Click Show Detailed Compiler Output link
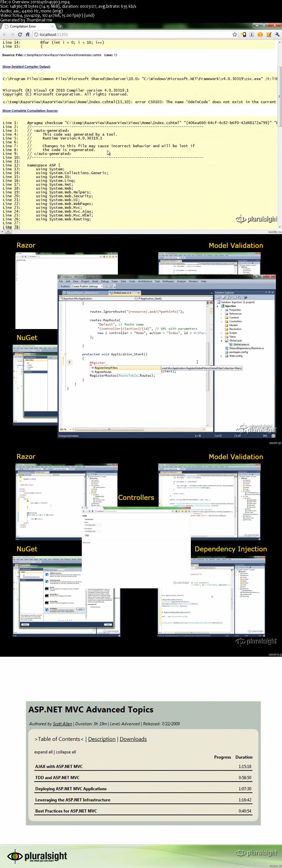 (26, 66)
